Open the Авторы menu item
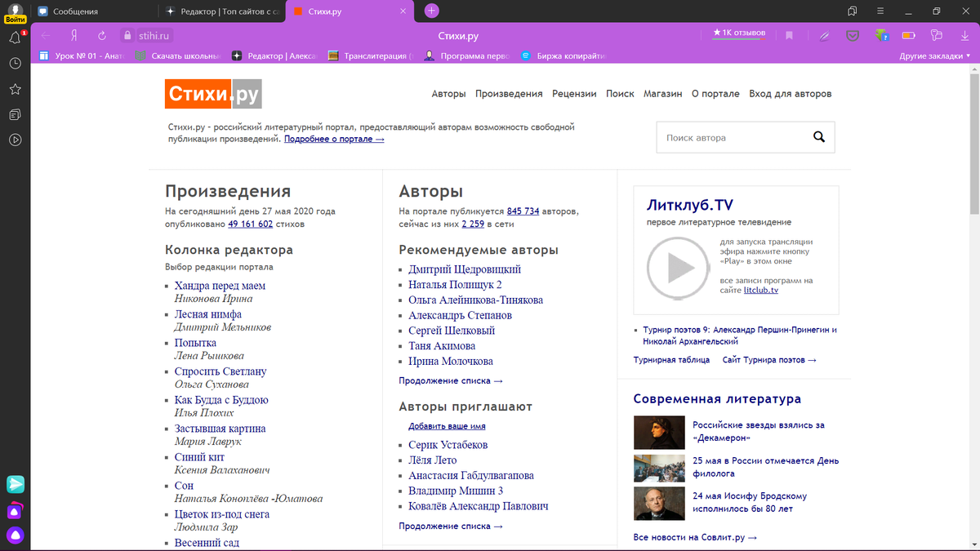Screen dimensions: 980x551 pos(448,94)
